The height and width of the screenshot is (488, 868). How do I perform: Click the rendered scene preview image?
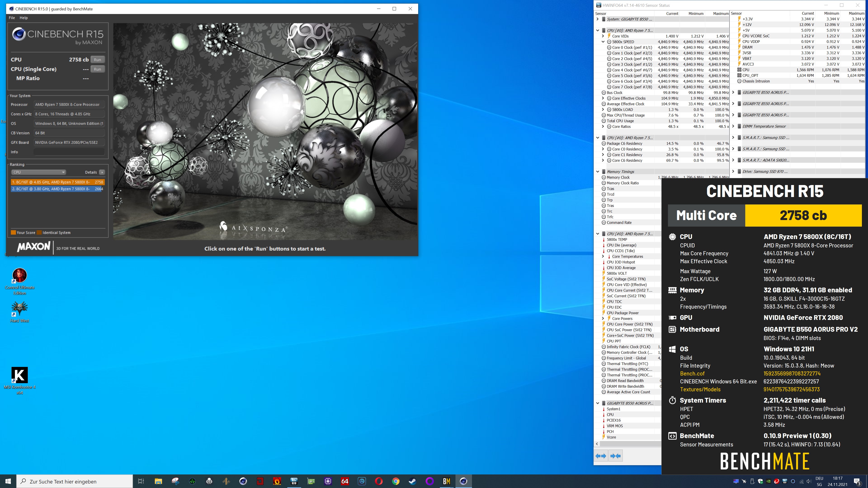(265, 131)
